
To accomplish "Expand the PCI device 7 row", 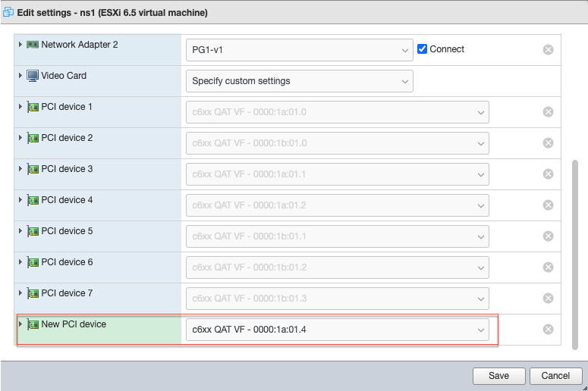I will (20, 293).
